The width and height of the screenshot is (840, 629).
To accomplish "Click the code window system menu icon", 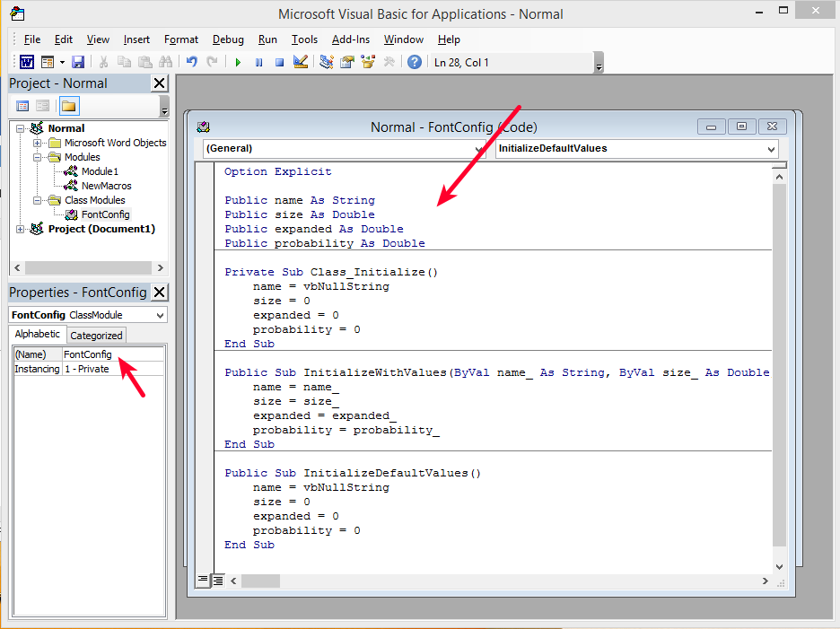I will pos(203,127).
